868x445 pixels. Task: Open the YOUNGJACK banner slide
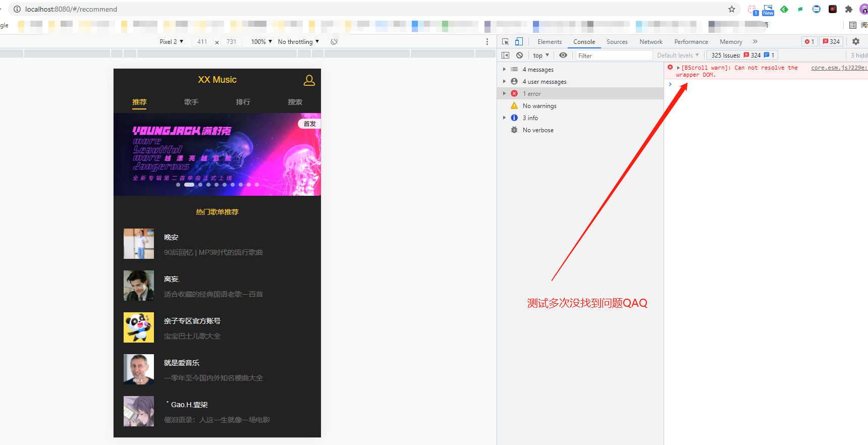pyautogui.click(x=217, y=154)
